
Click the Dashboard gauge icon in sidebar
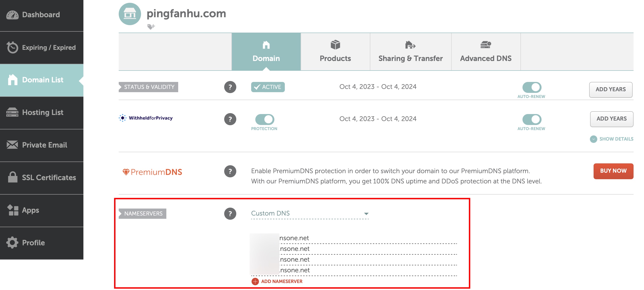(x=12, y=15)
